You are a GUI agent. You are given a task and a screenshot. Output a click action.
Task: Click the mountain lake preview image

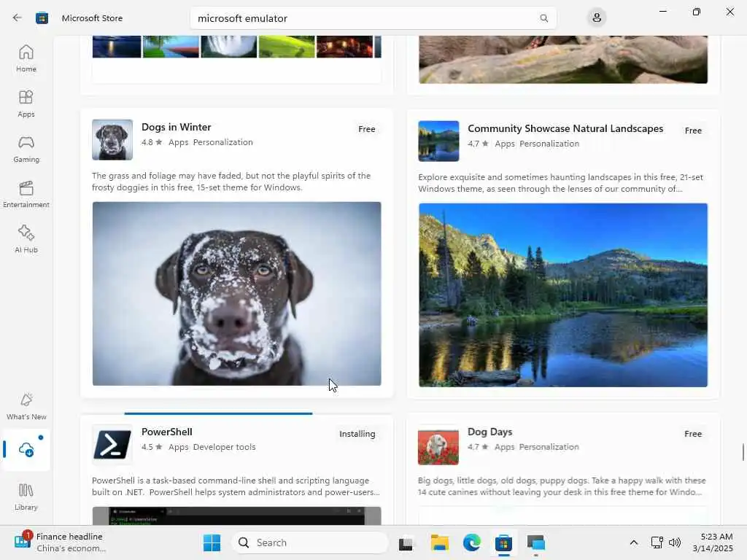point(563,295)
